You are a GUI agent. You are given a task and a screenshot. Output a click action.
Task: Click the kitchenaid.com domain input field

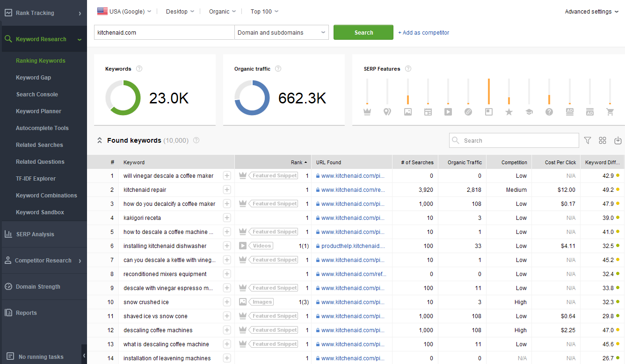164,33
